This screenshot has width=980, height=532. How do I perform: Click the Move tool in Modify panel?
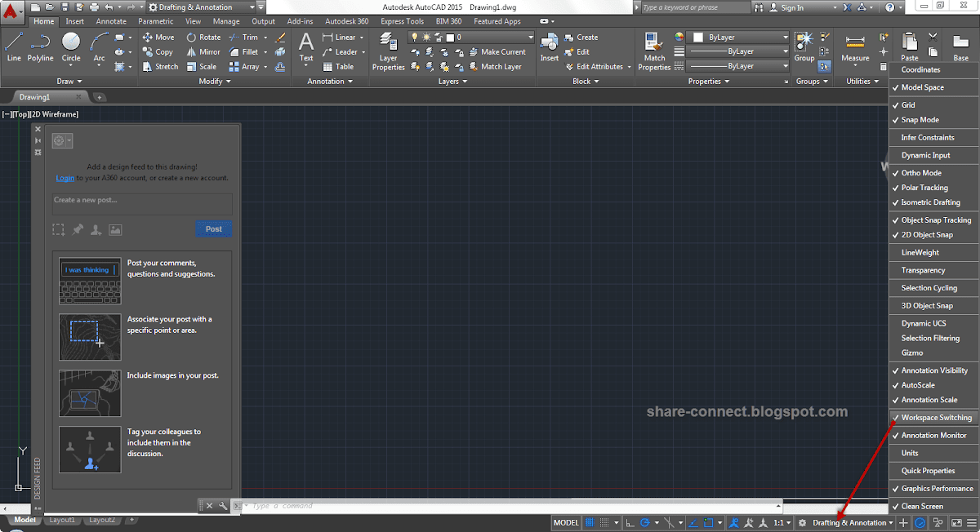click(x=158, y=38)
